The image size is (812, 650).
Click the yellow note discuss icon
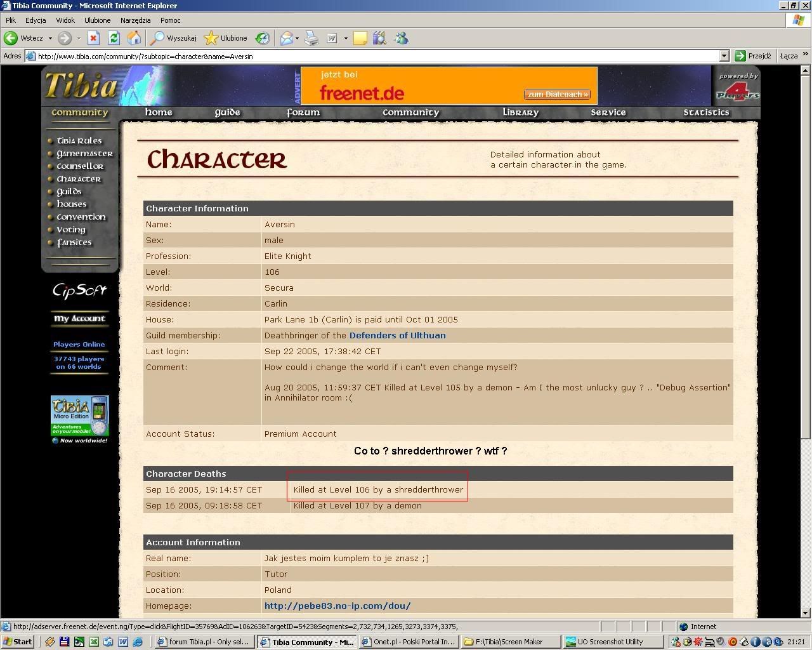(x=360, y=38)
